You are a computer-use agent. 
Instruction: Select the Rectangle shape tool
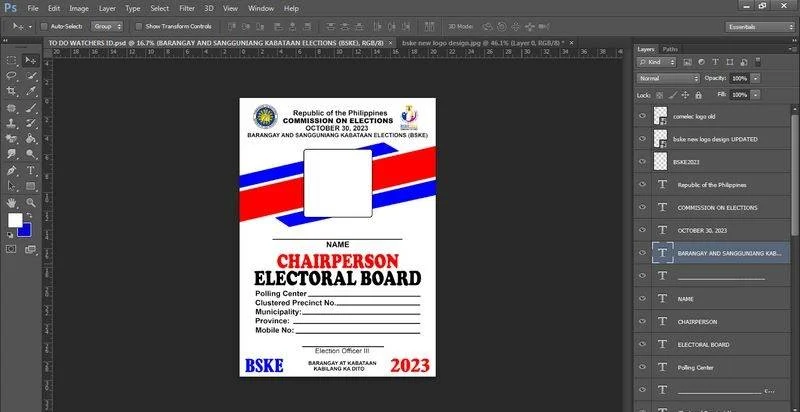(31, 186)
